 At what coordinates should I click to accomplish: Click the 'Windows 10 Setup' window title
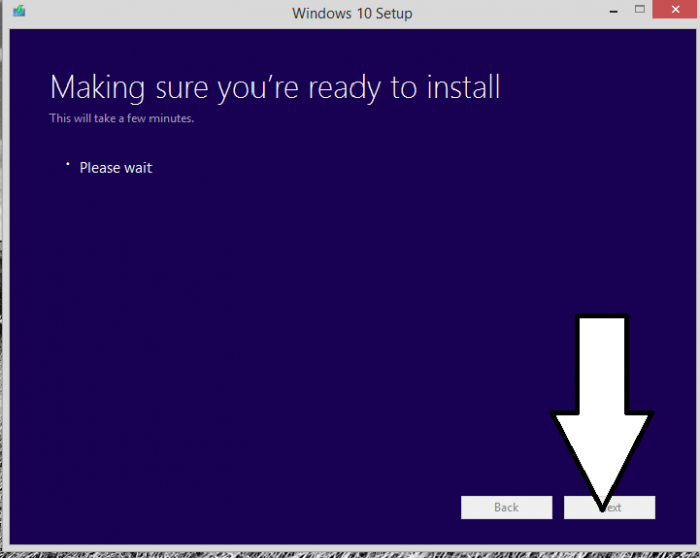point(352,13)
